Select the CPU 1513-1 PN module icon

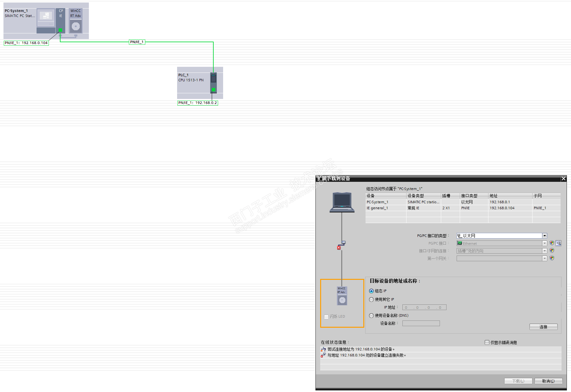214,83
